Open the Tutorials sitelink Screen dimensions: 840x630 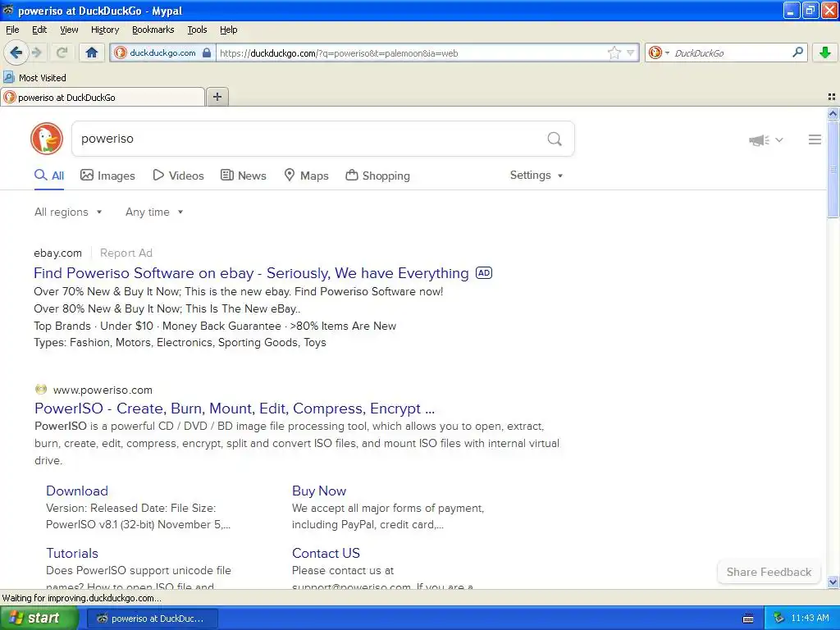pyautogui.click(x=72, y=553)
